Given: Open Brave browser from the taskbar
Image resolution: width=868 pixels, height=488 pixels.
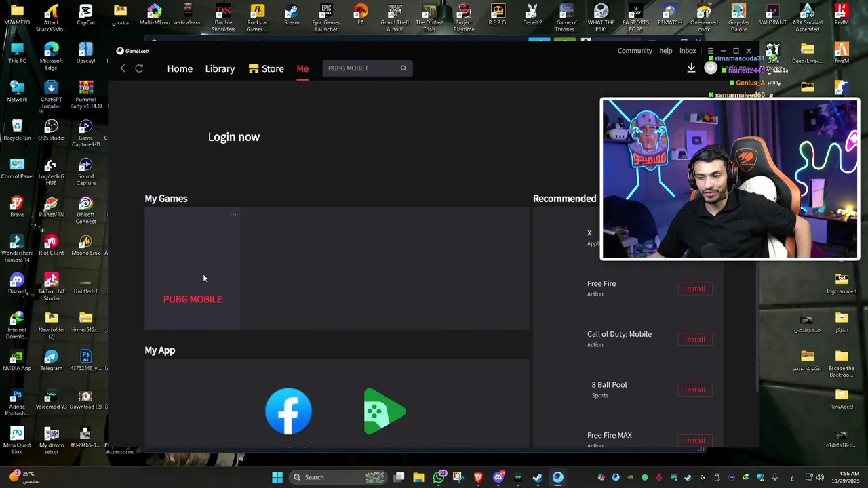Looking at the screenshot, I should click(x=478, y=477).
